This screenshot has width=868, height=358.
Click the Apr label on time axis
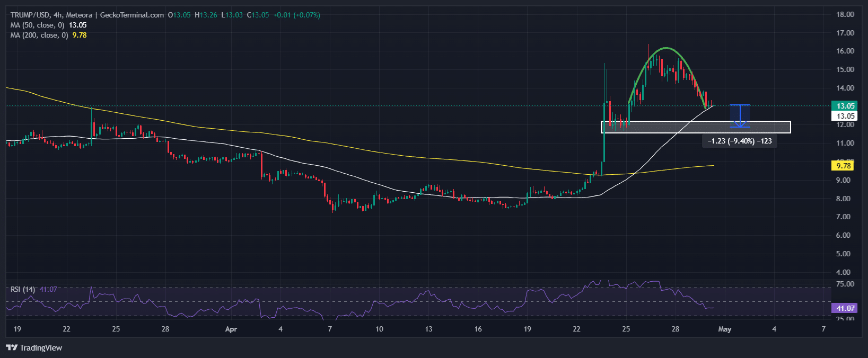click(x=231, y=329)
